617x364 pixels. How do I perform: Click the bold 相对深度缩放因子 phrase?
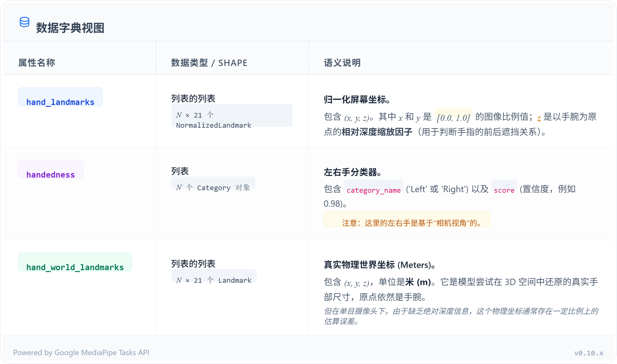pos(377,132)
